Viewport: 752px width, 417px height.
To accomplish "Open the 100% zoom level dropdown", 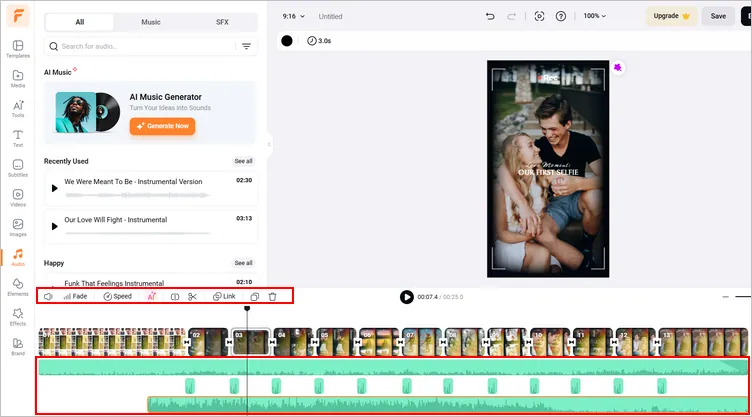I will [x=594, y=16].
